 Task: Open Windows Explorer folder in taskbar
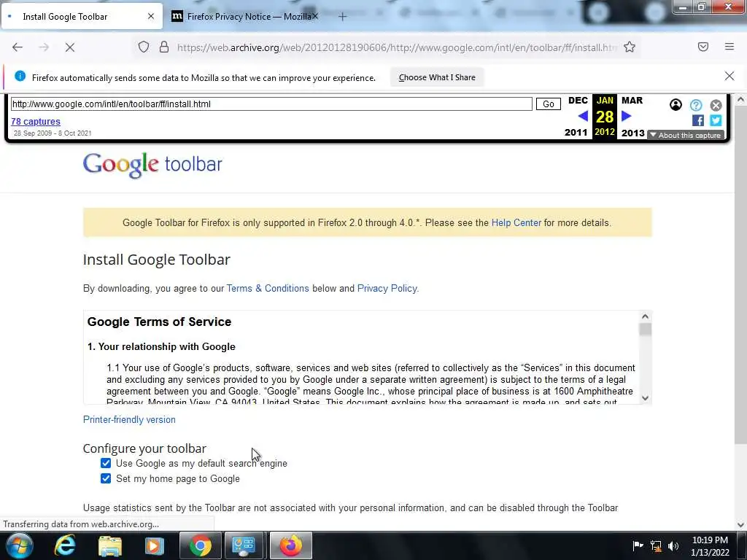[x=110, y=545]
